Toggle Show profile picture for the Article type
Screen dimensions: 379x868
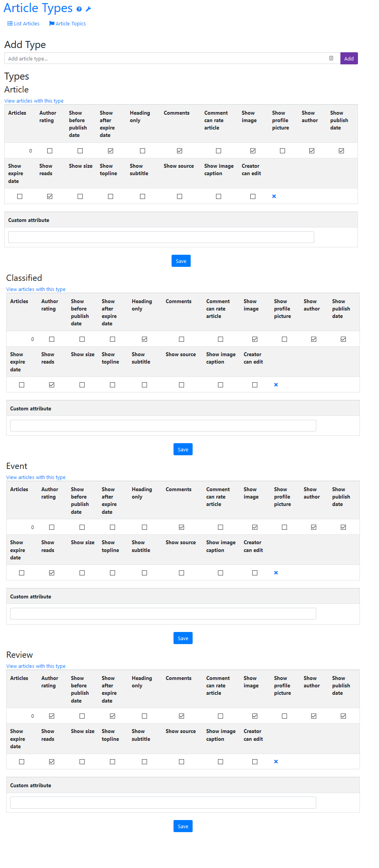[x=283, y=151]
